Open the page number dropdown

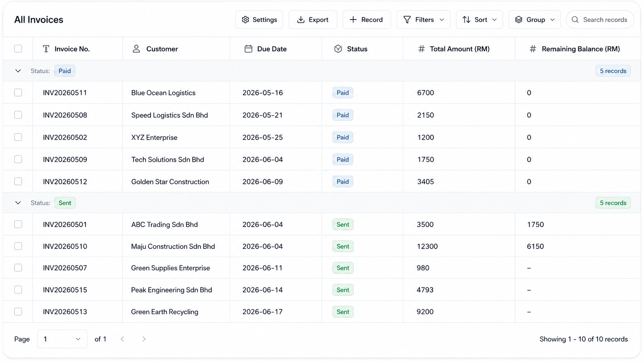click(62, 339)
